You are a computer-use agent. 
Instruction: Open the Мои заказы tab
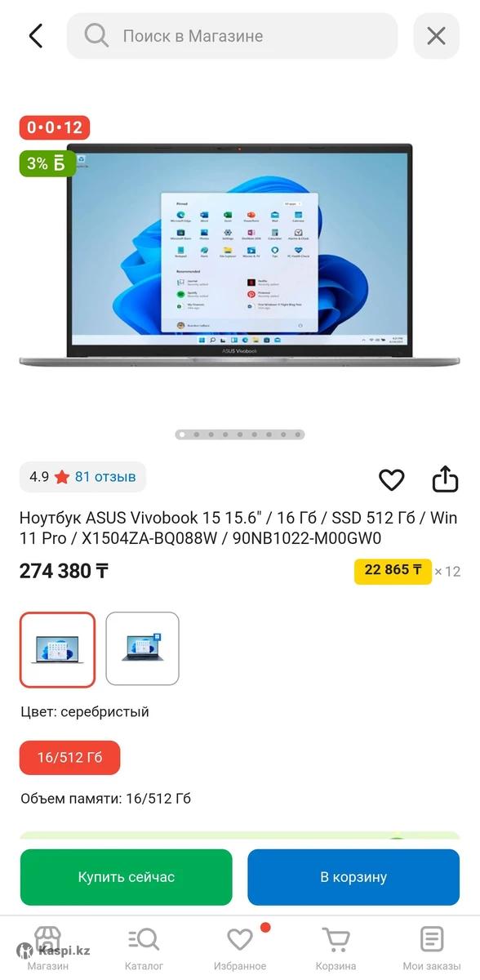point(432,948)
